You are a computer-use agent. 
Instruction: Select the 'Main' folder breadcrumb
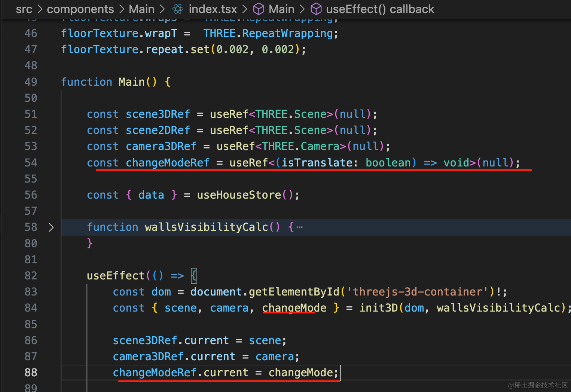(x=141, y=9)
